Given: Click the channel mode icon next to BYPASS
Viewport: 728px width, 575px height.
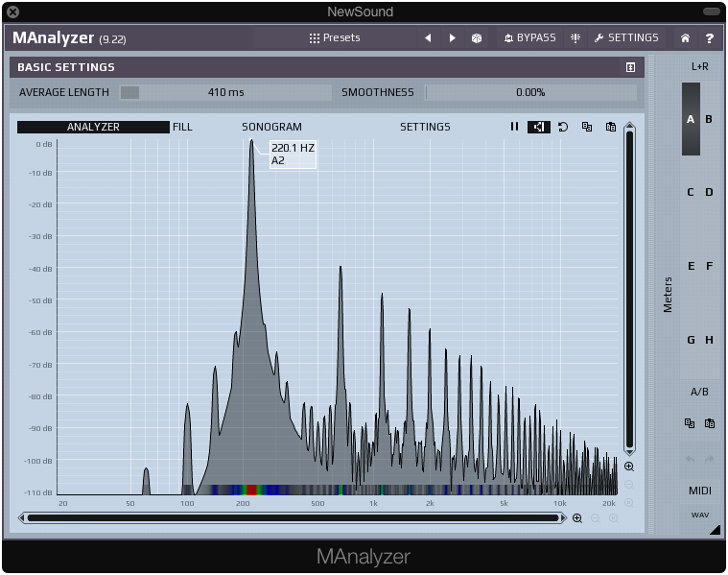Looking at the screenshot, I should (x=575, y=37).
